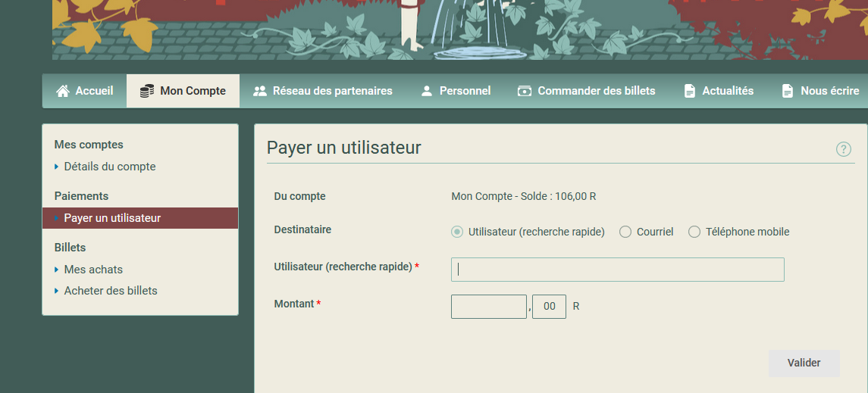Open Mes achats under Billets
The width and height of the screenshot is (868, 393).
tap(93, 270)
